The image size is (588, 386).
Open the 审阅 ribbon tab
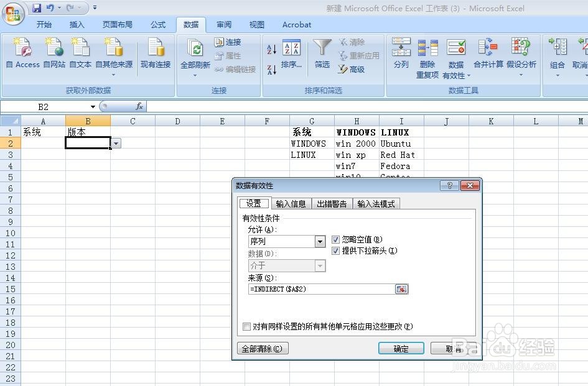223,25
